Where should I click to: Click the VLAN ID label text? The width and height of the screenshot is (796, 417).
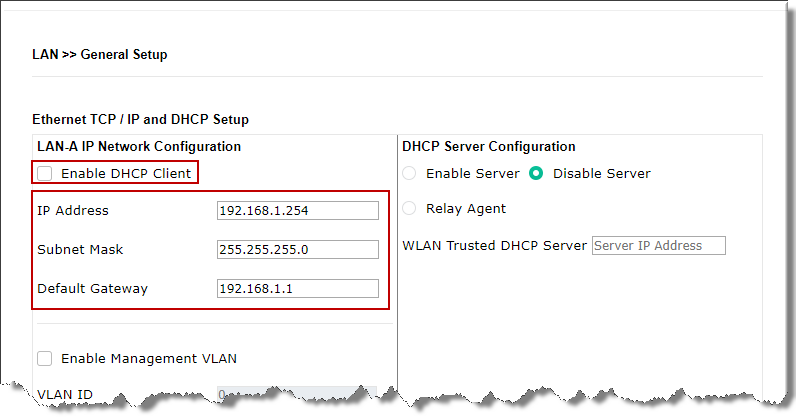65,394
